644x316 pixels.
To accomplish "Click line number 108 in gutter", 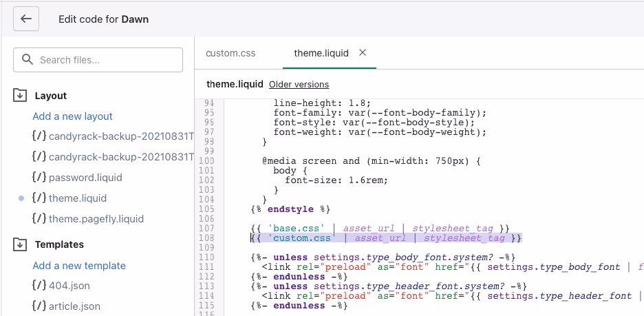I will [206, 238].
